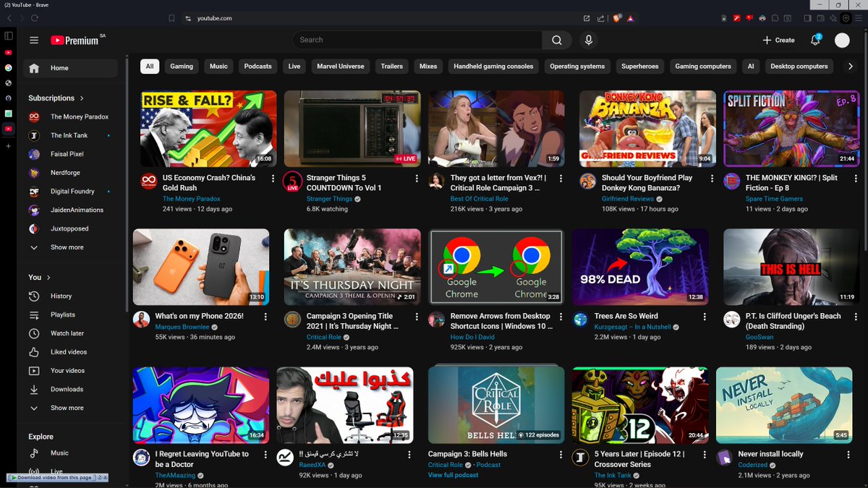Click View full podcast link
Screen dimensions: 868x488
[454, 475]
